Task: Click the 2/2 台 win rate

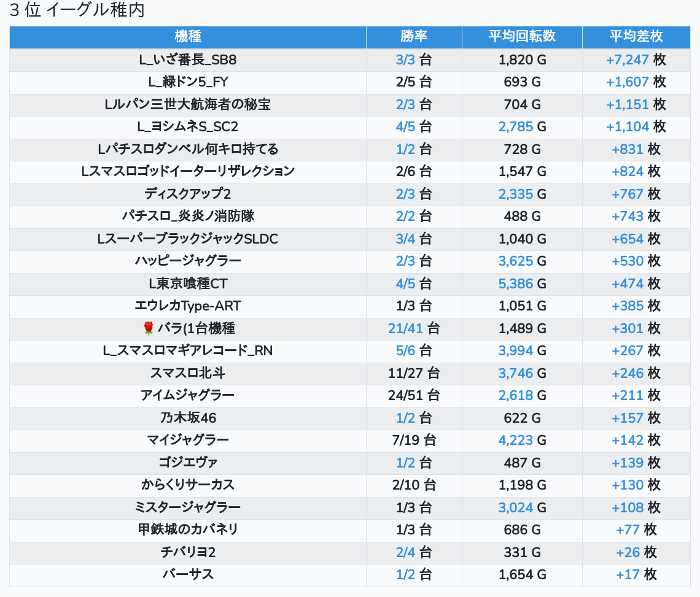Action: pos(414,217)
